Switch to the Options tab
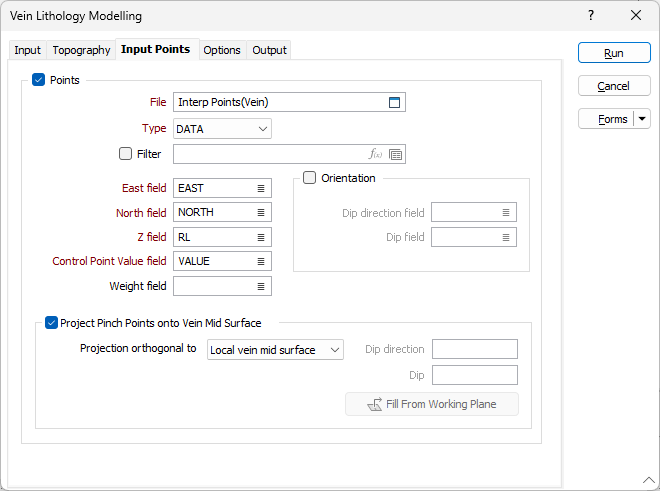Screen dimensions: 660x491 coord(222,50)
